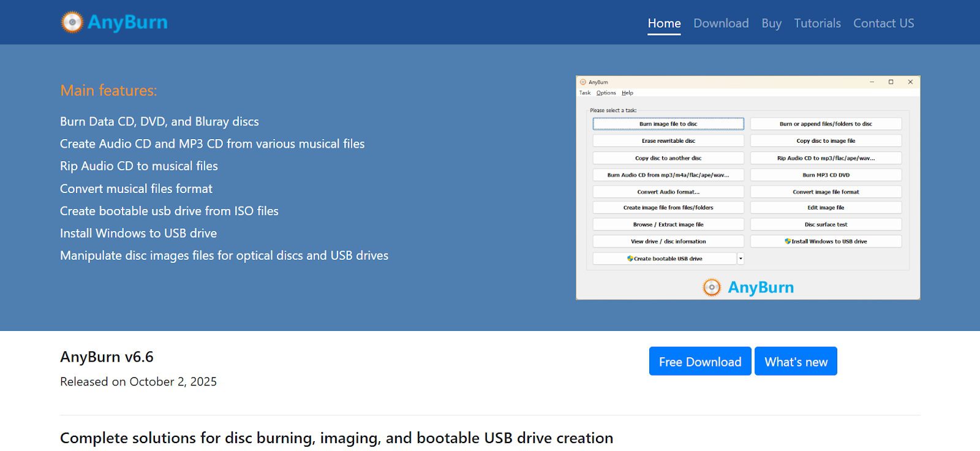Click the AnyBurn disc logo in app screenshot
This screenshot has width=980, height=451.
[712, 287]
